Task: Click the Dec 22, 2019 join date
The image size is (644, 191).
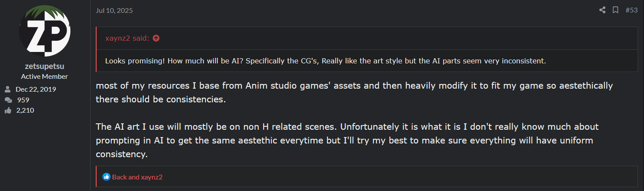Action: (x=36, y=90)
